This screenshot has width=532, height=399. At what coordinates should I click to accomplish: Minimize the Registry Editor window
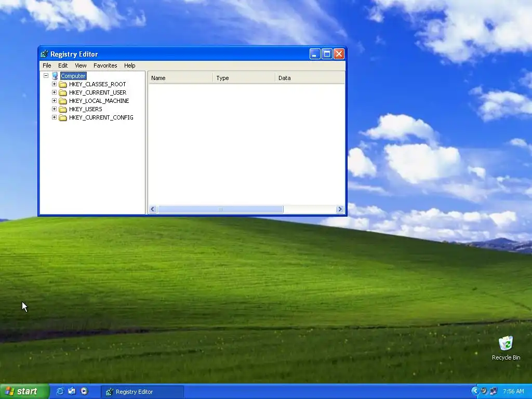(x=315, y=54)
